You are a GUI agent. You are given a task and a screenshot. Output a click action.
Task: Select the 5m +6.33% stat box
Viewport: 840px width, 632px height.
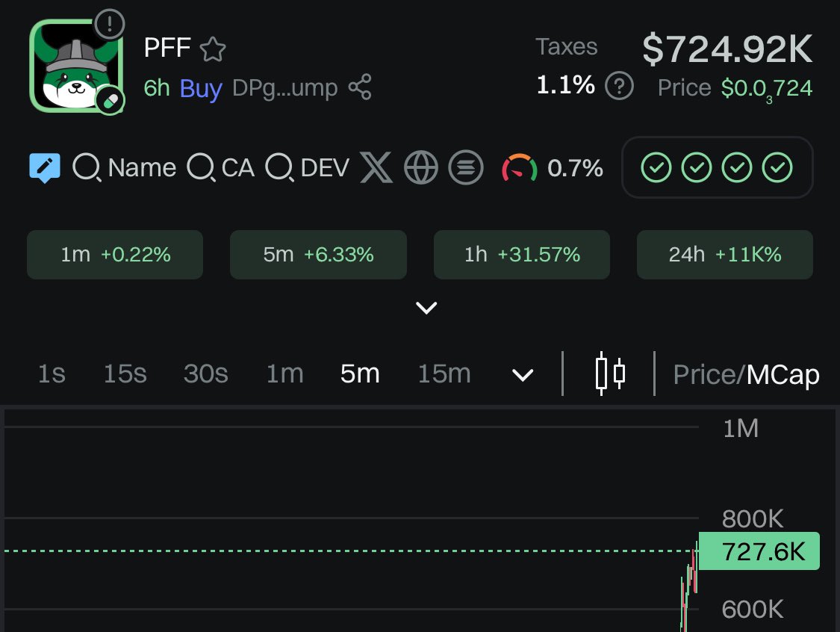[x=318, y=255]
